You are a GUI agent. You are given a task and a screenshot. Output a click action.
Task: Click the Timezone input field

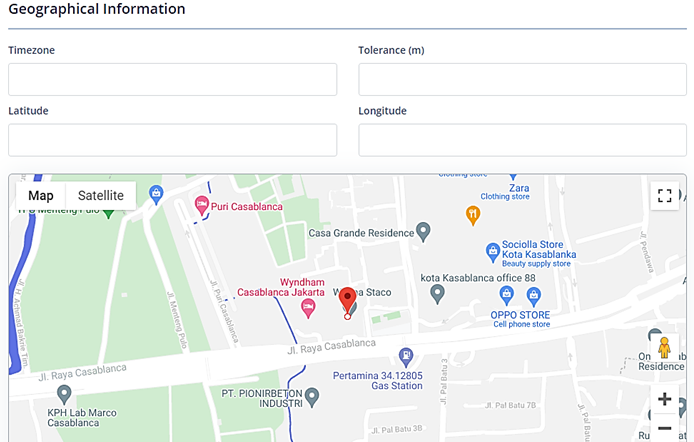click(x=173, y=79)
